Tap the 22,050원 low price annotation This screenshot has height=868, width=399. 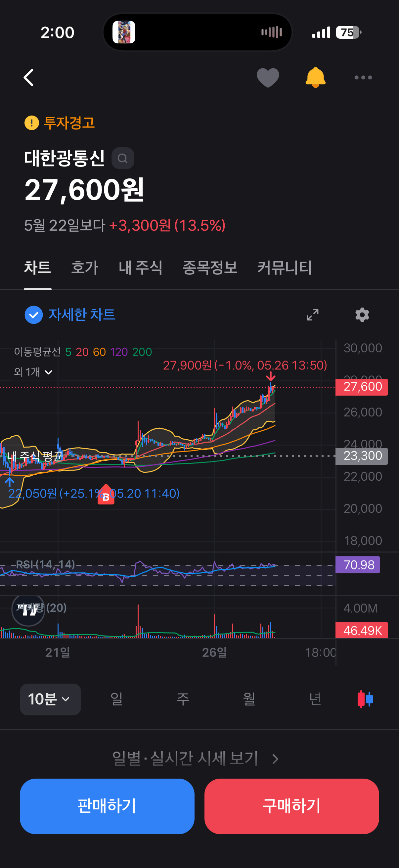(x=94, y=494)
